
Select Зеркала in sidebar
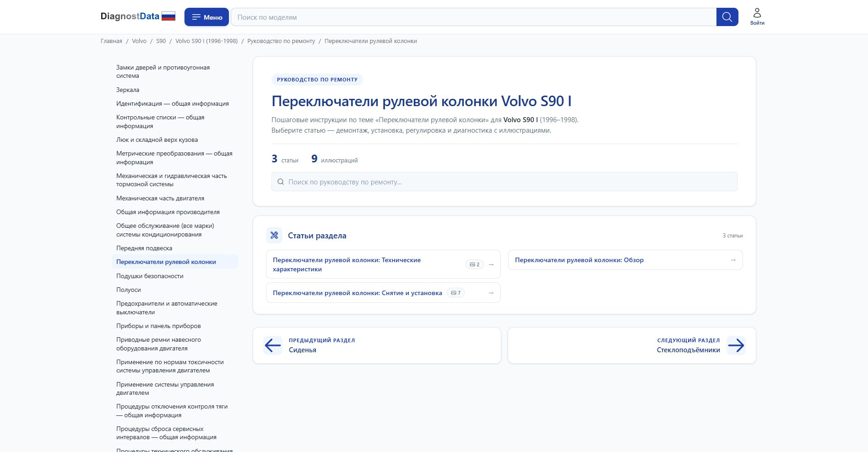174,90
